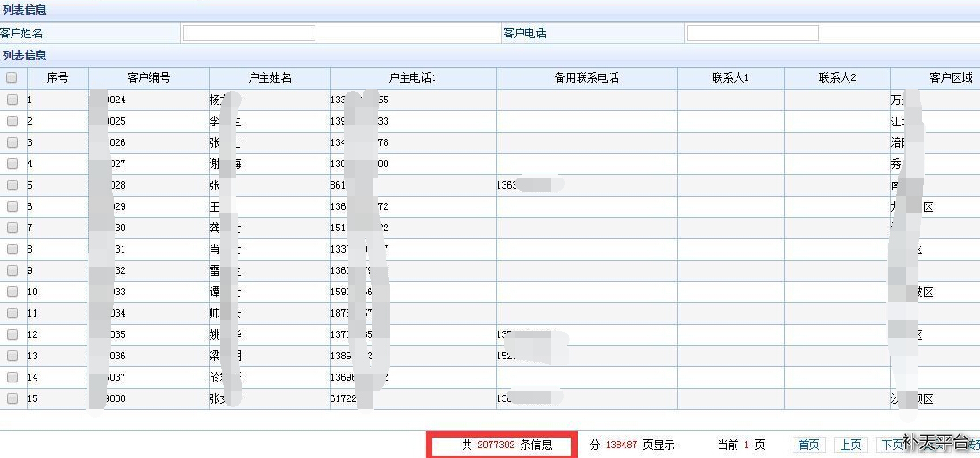Screen dimensions: 980x458
Task: Click the 备用联系电话 column header
Action: 586,78
